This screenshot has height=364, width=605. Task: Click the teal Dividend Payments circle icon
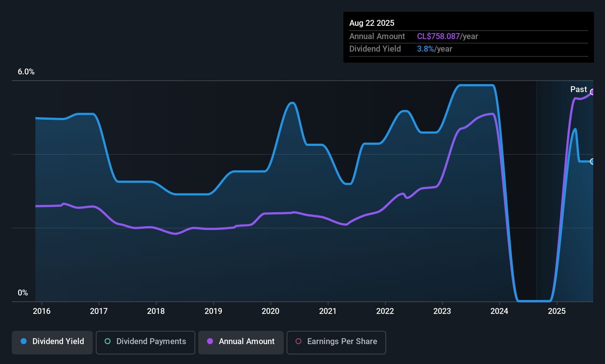pyautogui.click(x=107, y=342)
